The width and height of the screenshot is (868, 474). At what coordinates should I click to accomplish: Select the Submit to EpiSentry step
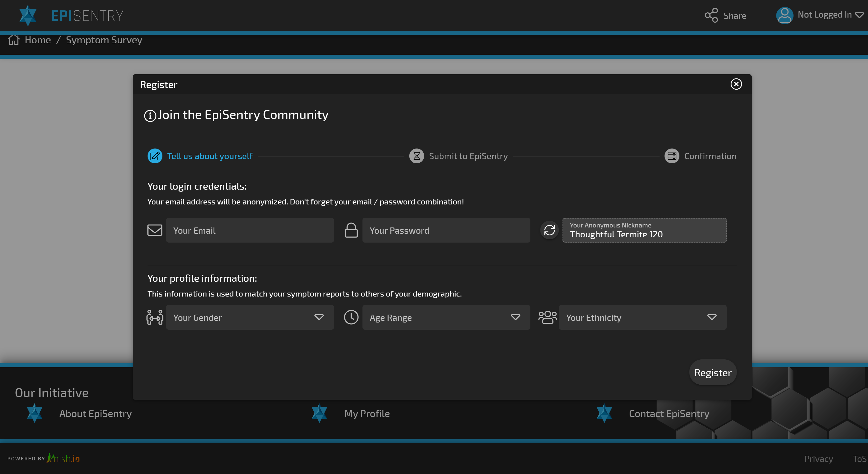[x=468, y=156]
